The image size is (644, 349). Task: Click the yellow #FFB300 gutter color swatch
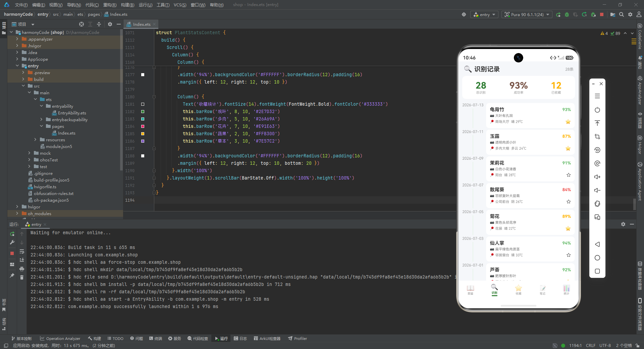point(143,134)
